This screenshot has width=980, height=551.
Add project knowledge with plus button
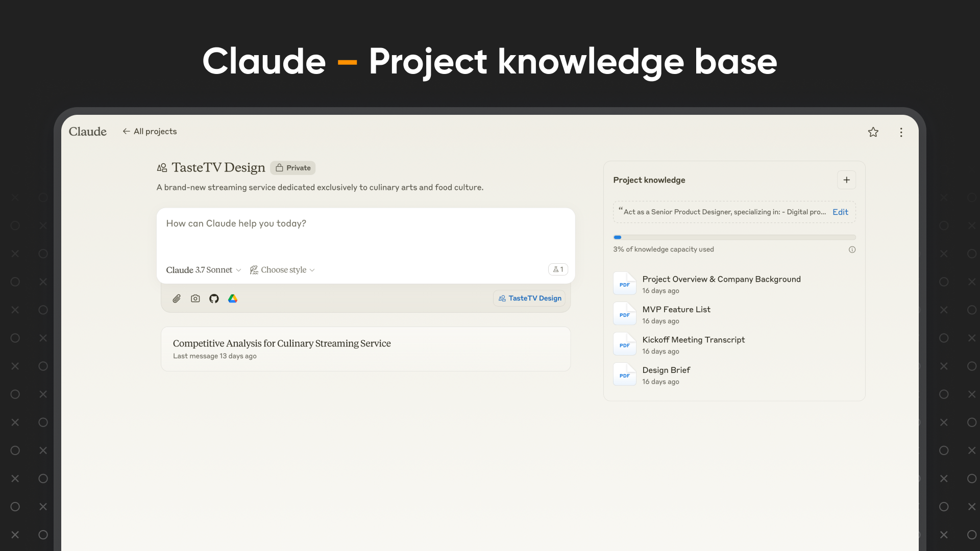(847, 180)
